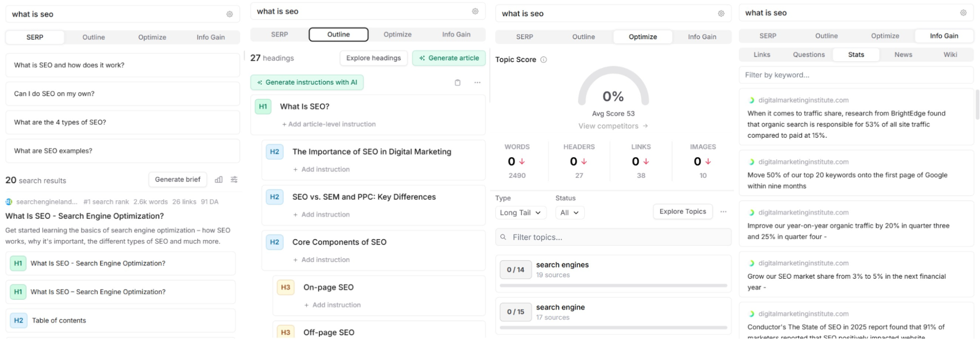Image resolution: width=980 pixels, height=339 pixels.
Task: Click the '#1 search rank' text
Action: tap(106, 202)
